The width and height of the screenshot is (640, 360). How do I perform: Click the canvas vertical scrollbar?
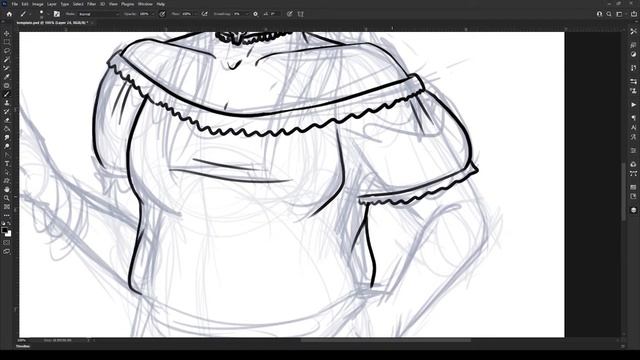click(623, 192)
